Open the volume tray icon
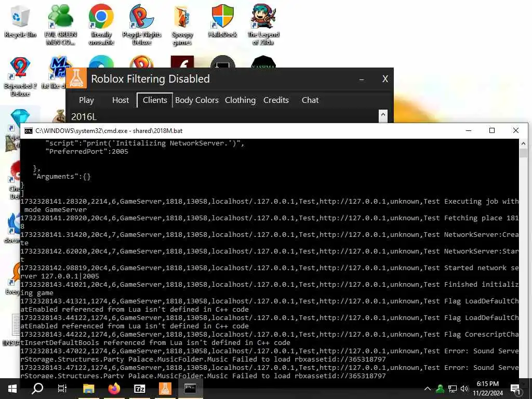Viewport: 532px width, 399px height. pos(464,389)
